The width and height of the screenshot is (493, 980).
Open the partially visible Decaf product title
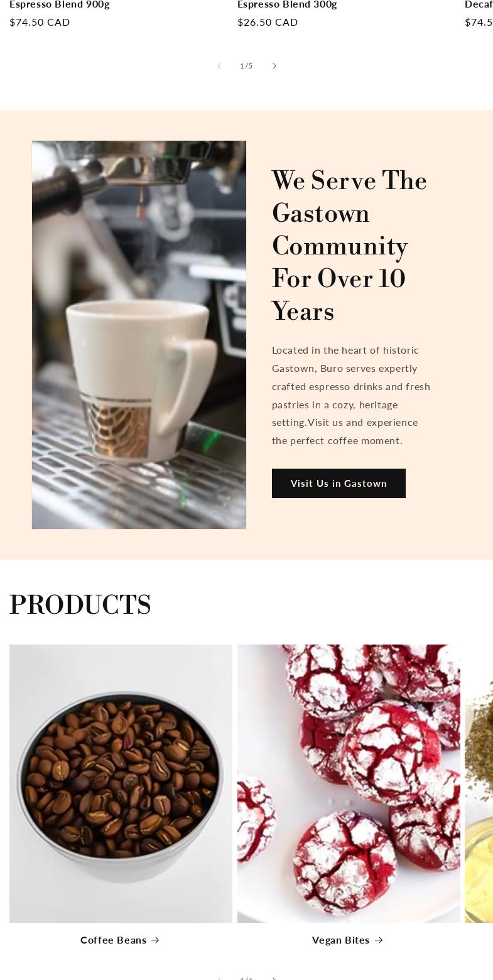pos(479,4)
